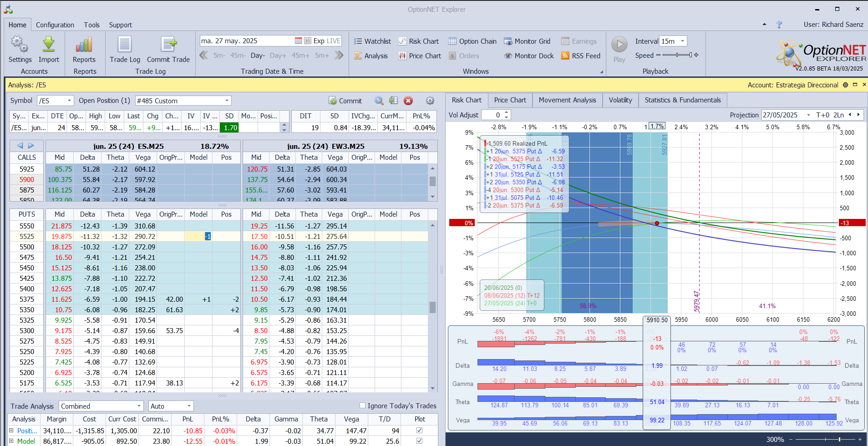Image resolution: width=868 pixels, height=446 pixels.
Task: Select the Volatility tab
Action: [x=620, y=100]
